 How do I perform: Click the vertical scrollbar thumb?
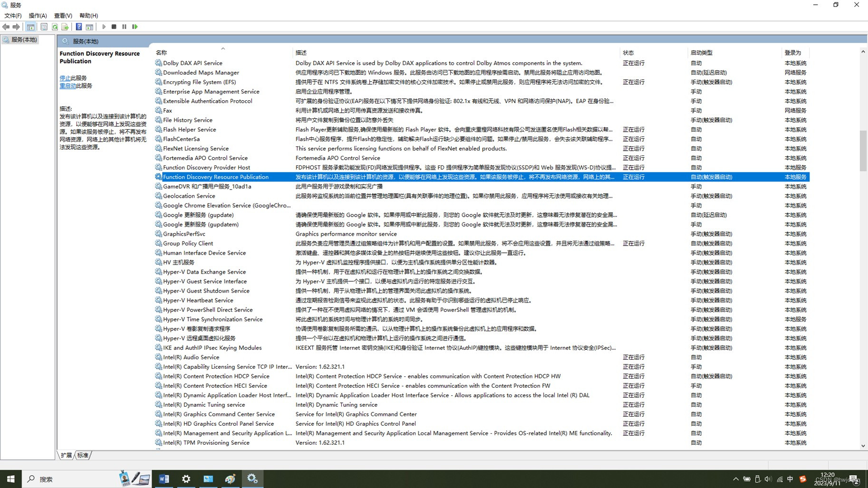863,151
